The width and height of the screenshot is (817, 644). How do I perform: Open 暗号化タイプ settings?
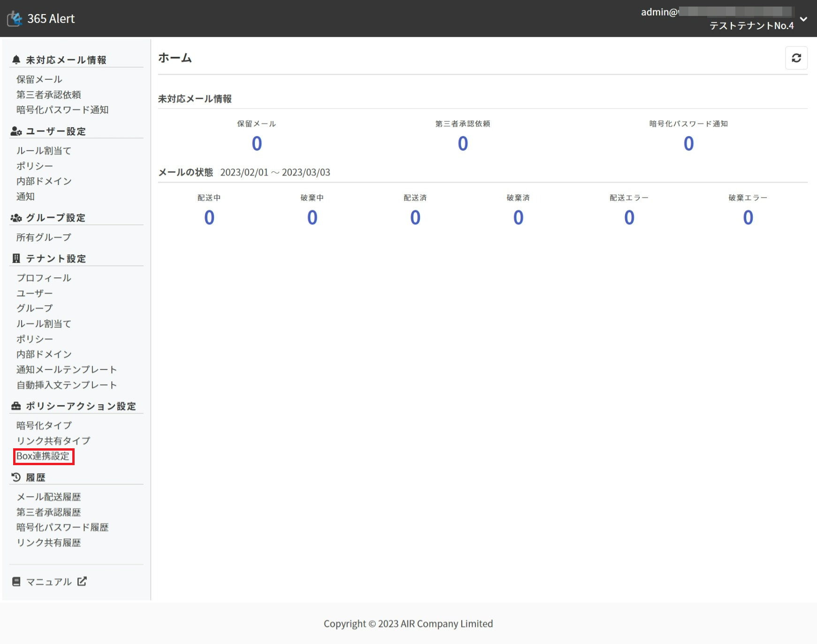click(44, 426)
